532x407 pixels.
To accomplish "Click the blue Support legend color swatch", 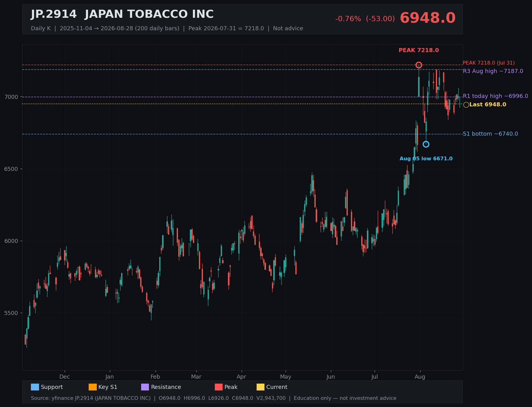I will pyautogui.click(x=35, y=387).
